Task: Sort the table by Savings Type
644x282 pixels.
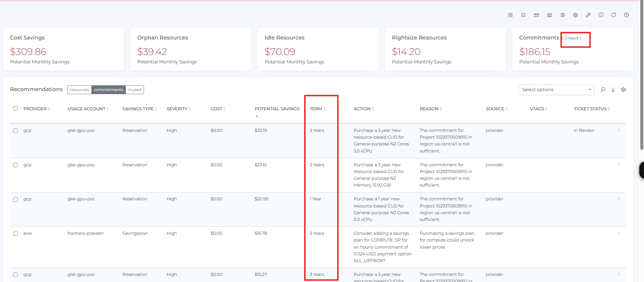Action: pos(140,109)
